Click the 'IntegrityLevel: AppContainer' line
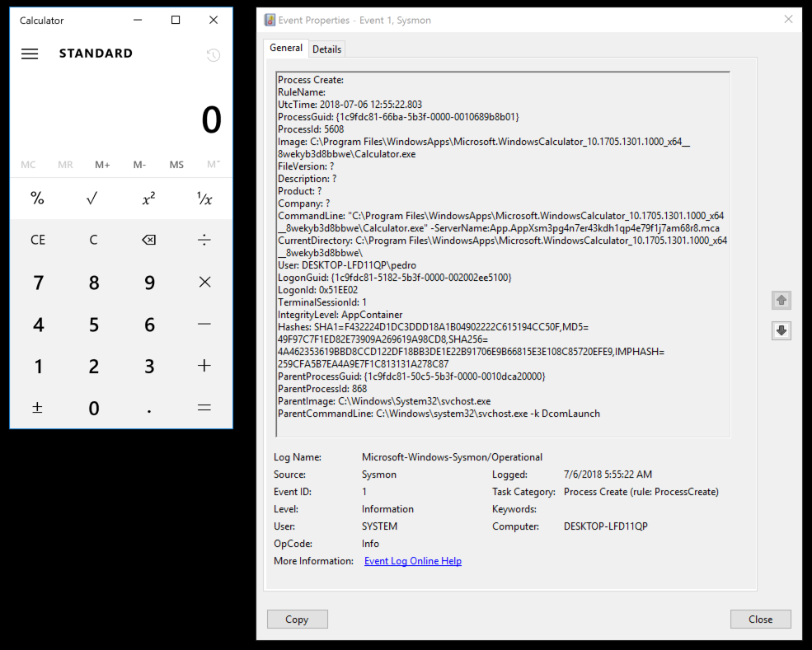812x650 pixels. [340, 315]
